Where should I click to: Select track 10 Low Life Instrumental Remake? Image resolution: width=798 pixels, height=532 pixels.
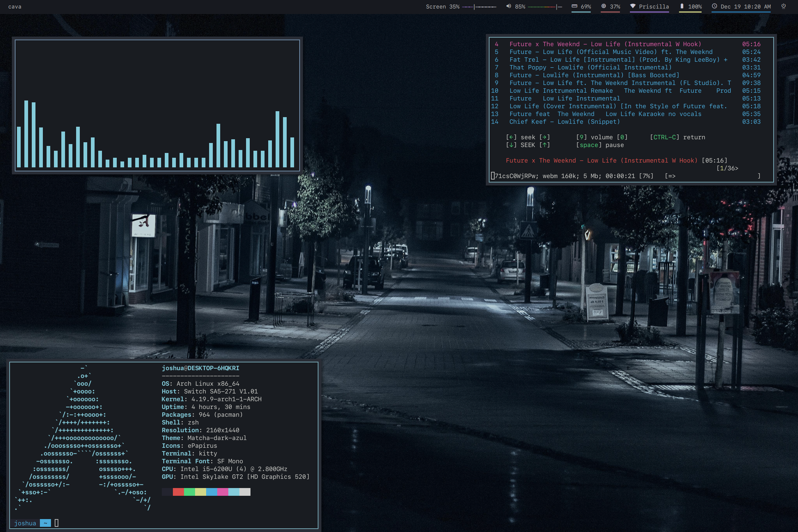click(626, 91)
